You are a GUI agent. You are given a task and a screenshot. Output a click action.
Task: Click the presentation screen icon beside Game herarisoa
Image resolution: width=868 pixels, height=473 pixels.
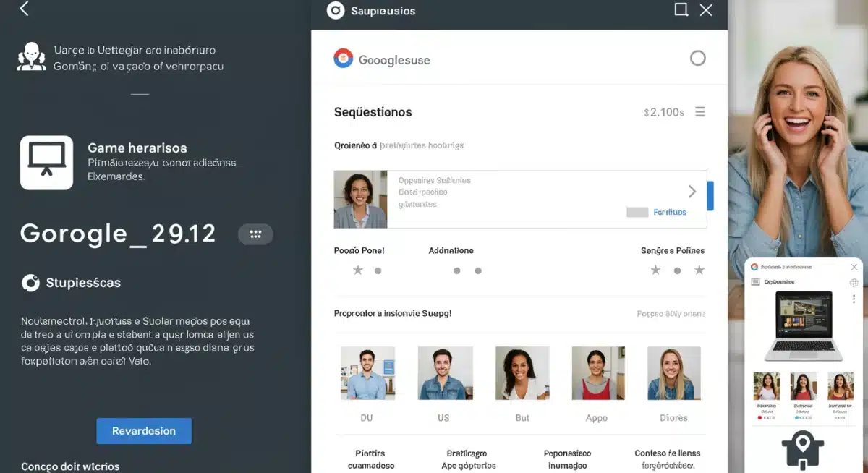(x=46, y=163)
